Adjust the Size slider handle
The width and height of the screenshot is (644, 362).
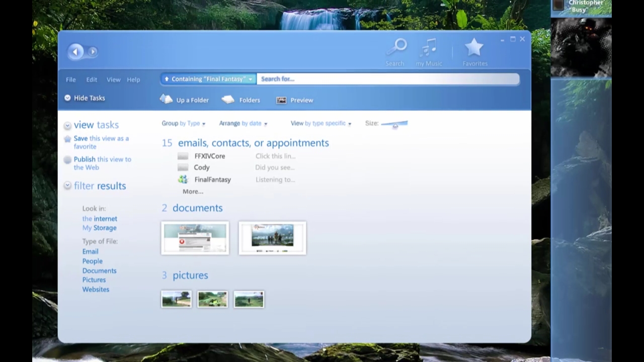point(395,126)
